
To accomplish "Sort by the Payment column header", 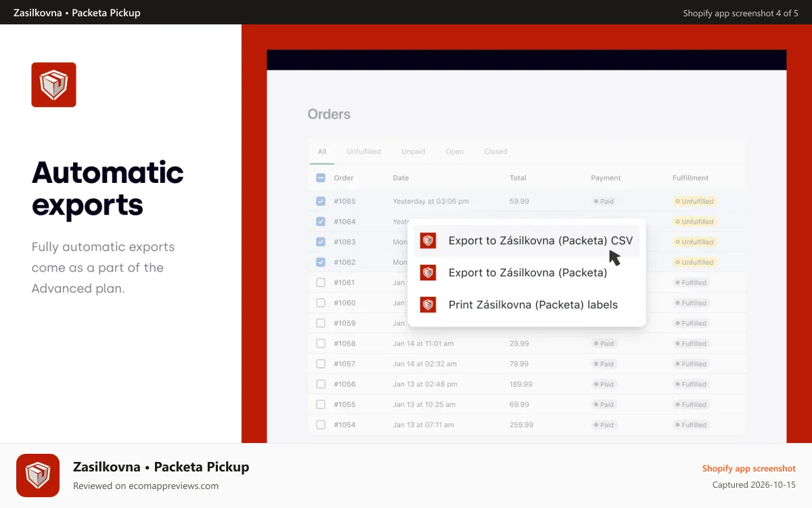I will click(606, 178).
